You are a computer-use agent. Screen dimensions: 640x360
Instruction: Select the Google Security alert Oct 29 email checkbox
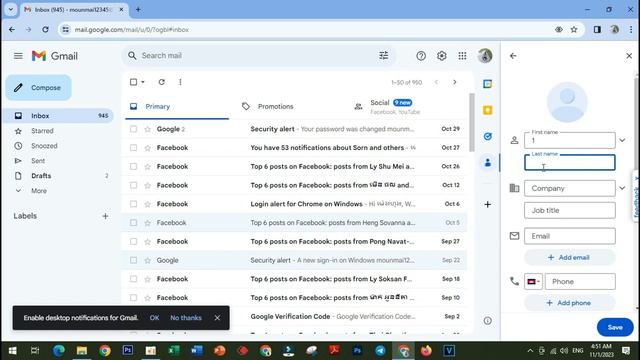133,129
